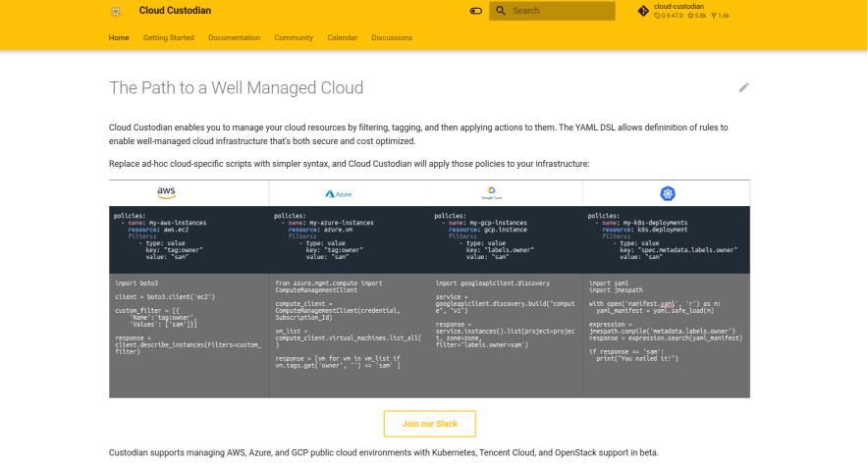Click the edit page pencil icon
Screen dimensions: 868x465
(x=743, y=87)
